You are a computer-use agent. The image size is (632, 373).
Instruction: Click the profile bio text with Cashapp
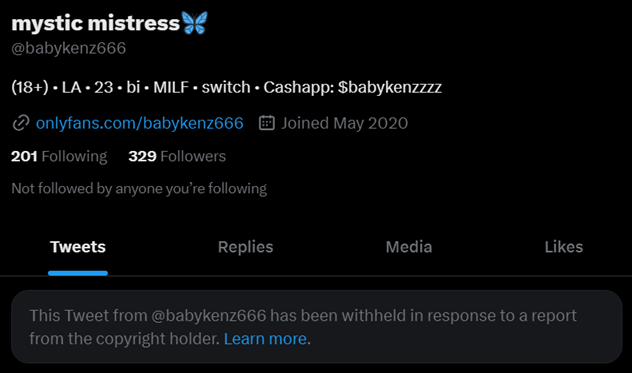coord(227,87)
